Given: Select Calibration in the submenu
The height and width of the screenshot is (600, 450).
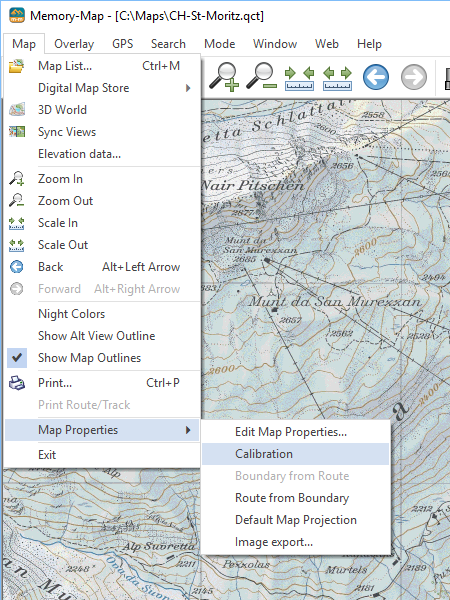Looking at the screenshot, I should pos(295,454).
